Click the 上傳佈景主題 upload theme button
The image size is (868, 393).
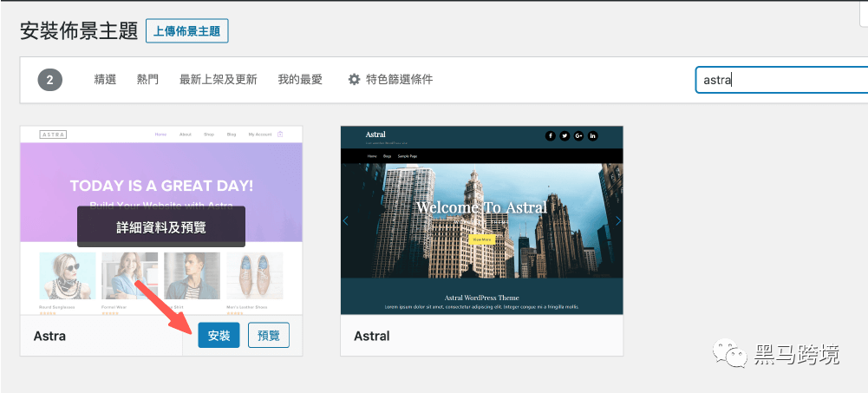click(187, 31)
